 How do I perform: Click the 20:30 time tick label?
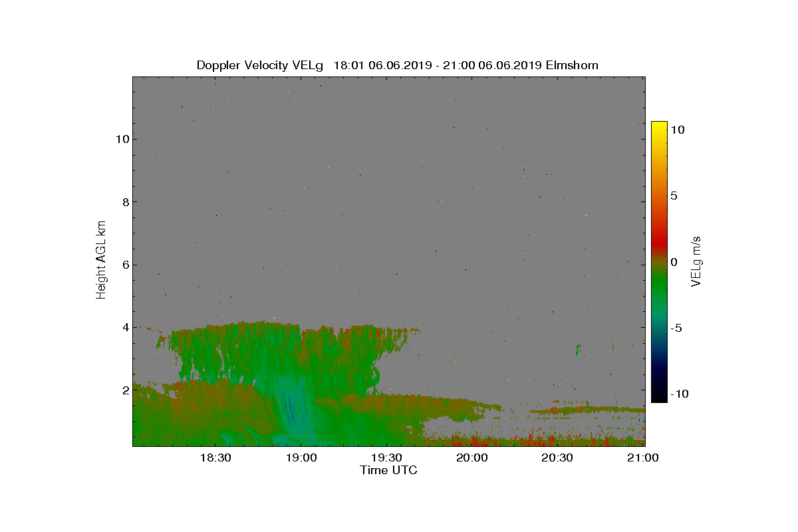(x=557, y=458)
